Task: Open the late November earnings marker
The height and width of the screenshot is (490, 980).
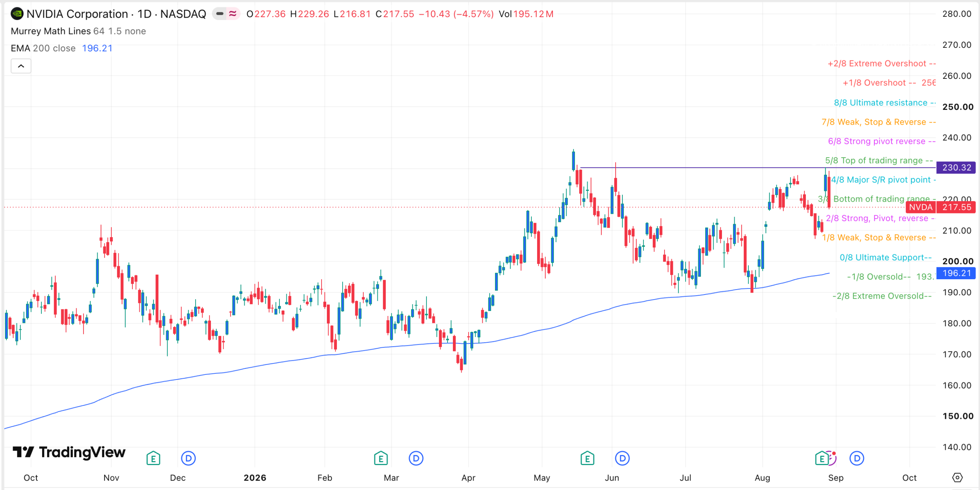Action: click(153, 458)
